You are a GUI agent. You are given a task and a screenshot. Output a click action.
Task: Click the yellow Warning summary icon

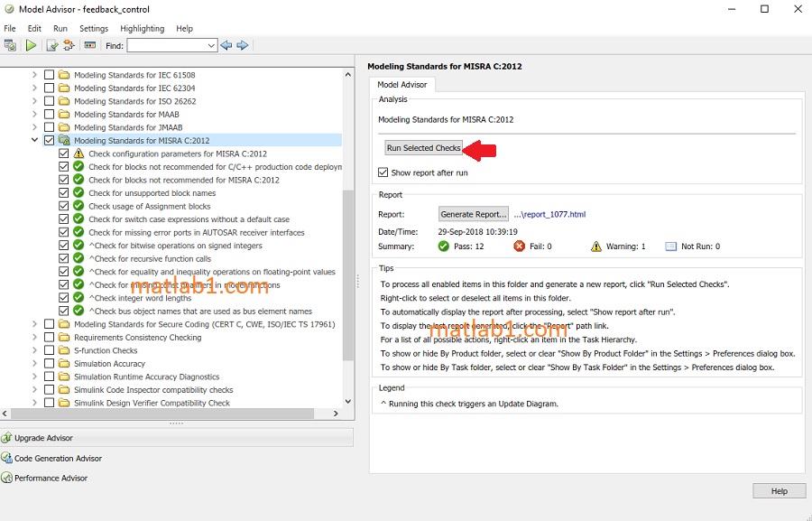(596, 247)
